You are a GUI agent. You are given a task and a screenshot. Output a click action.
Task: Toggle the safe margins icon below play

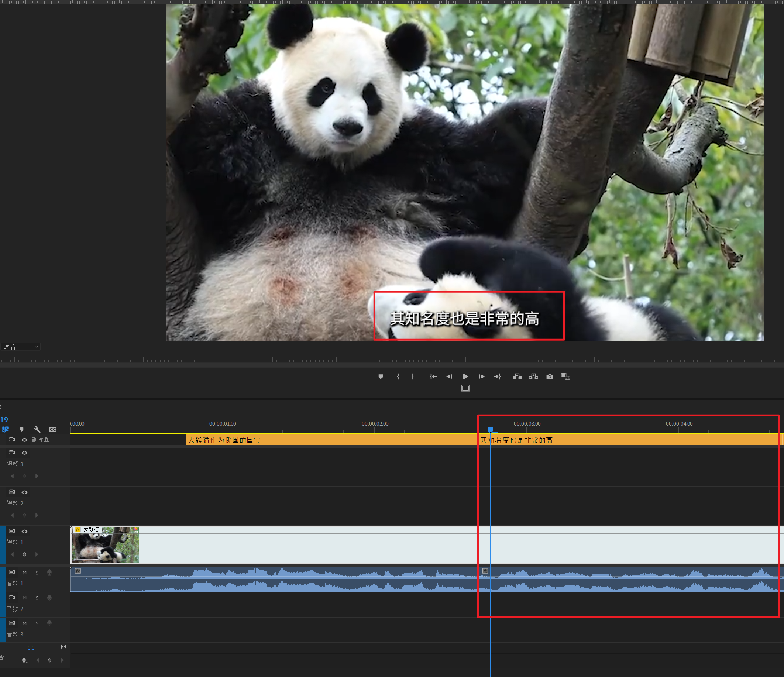tap(465, 388)
